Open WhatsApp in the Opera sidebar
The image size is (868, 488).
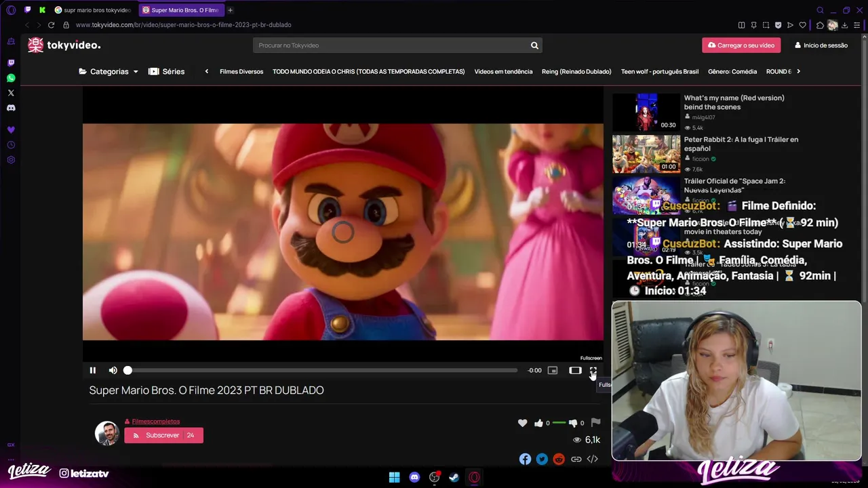pyautogui.click(x=11, y=78)
